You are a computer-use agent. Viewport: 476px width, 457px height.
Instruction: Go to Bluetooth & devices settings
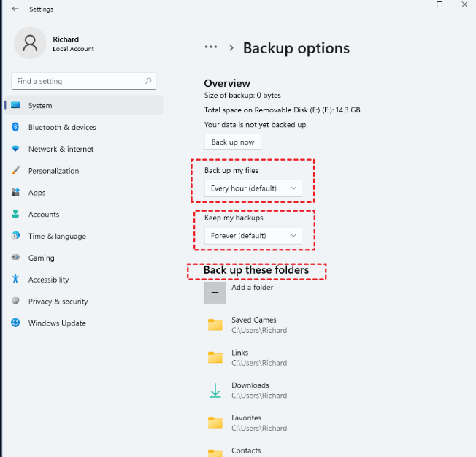click(x=84, y=127)
